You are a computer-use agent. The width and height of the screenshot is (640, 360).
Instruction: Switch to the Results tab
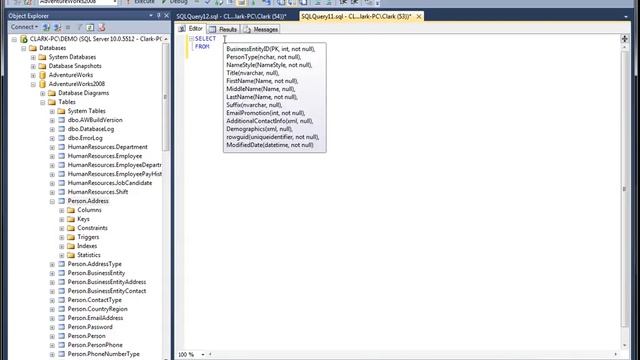[x=223, y=29]
